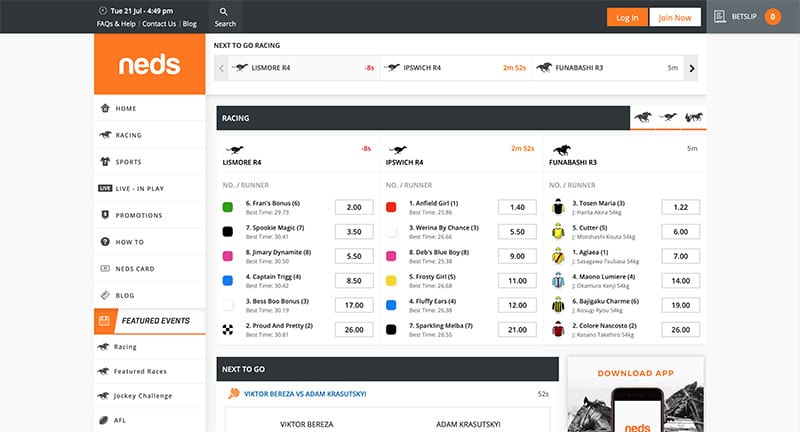Go to Home in the sidebar
Screen dimensions: 800x432
tap(149, 108)
